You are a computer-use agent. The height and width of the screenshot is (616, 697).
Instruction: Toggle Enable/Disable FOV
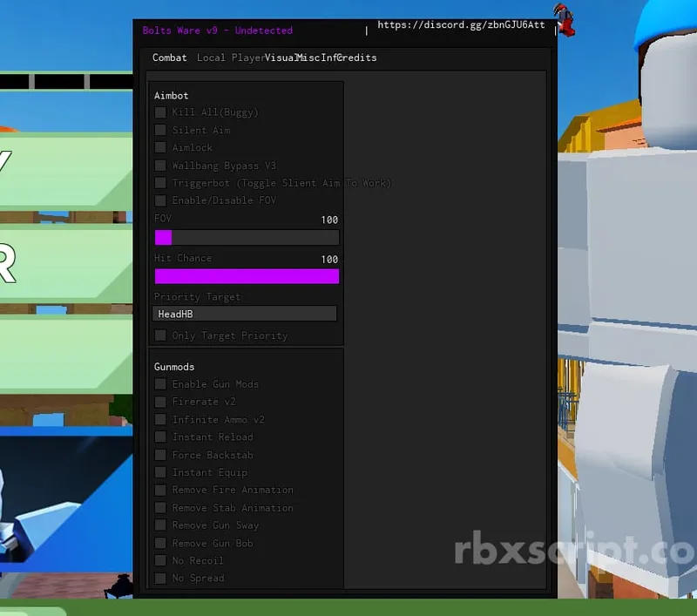point(160,200)
